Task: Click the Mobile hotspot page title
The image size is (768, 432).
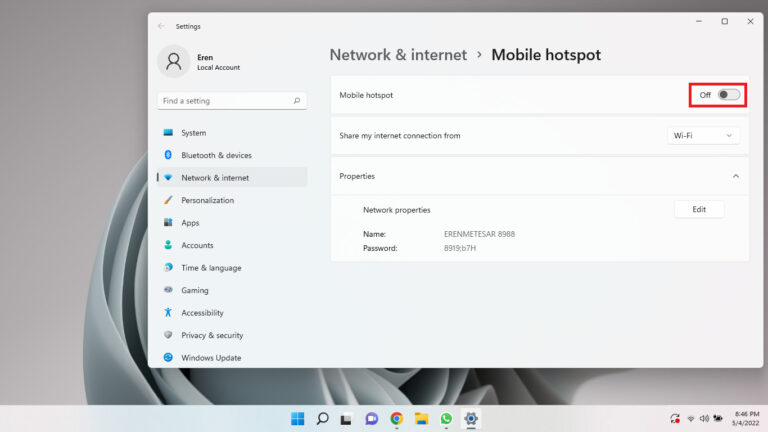Action: point(546,55)
